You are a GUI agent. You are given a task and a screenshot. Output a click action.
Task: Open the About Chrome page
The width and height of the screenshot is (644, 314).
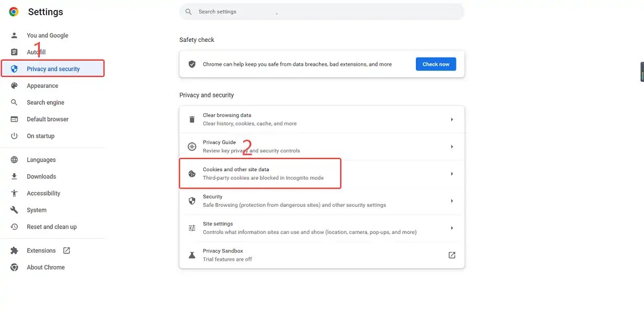point(46,267)
